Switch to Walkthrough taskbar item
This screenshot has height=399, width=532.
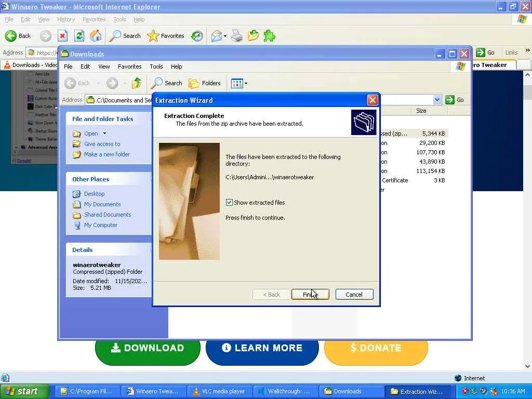(x=285, y=391)
